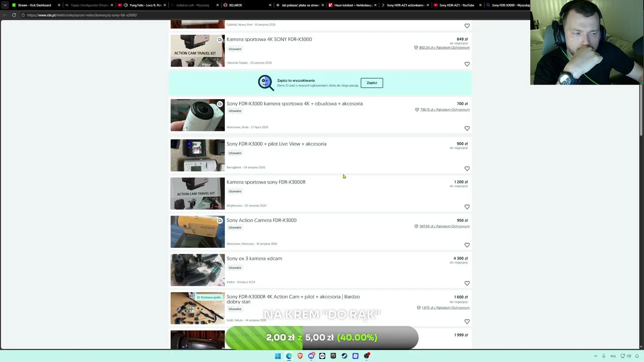Open thumbnail of the 900 zł Live View listing
This screenshot has width=644, height=362.
click(198, 155)
